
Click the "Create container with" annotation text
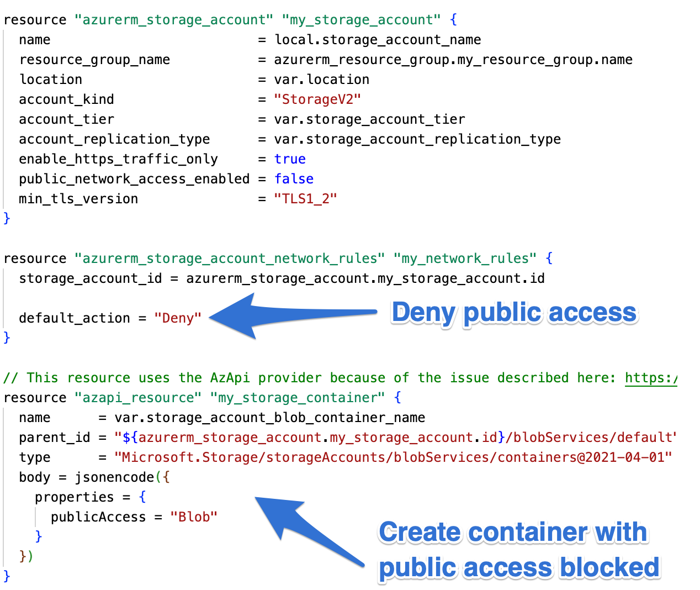pos(513,533)
